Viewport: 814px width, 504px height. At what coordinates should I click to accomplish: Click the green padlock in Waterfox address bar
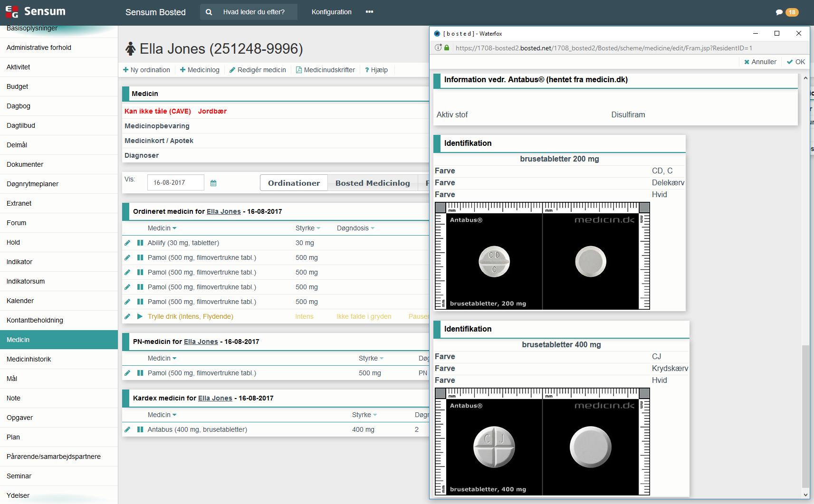pos(447,48)
